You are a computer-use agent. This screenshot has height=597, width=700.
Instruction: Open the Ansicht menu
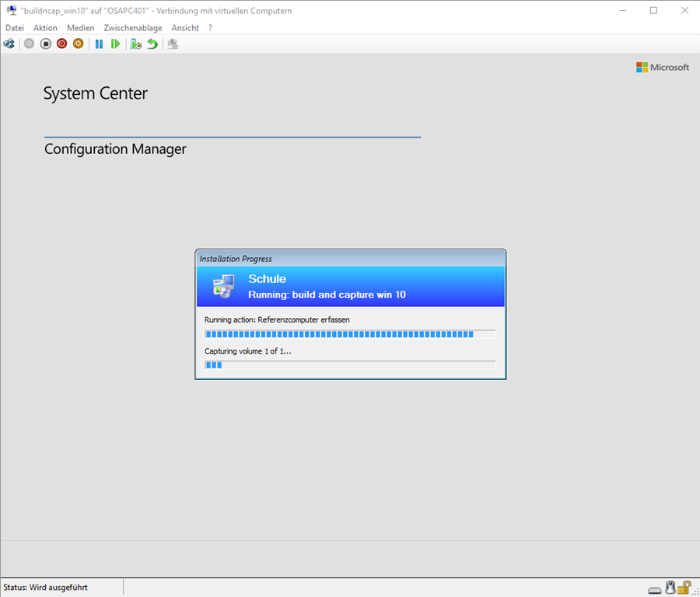click(185, 28)
